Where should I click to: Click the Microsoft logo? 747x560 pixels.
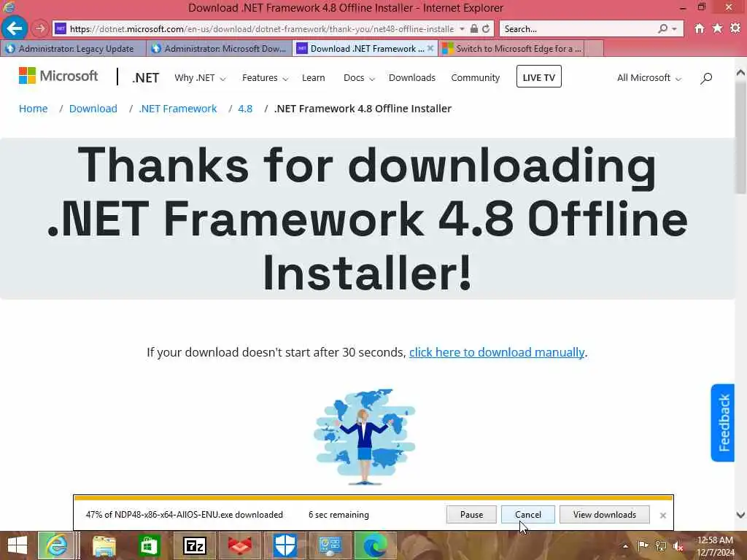(x=58, y=76)
